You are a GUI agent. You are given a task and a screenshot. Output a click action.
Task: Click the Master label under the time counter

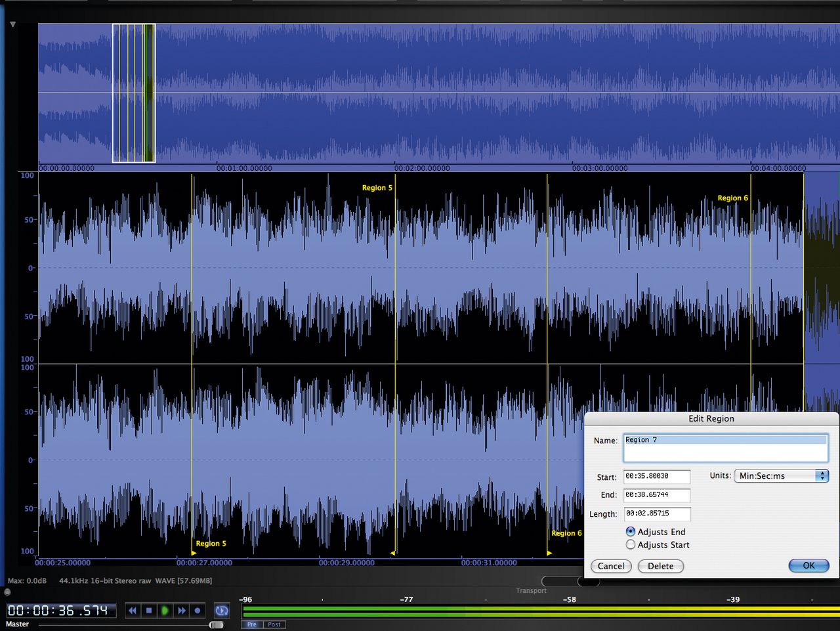point(18,624)
